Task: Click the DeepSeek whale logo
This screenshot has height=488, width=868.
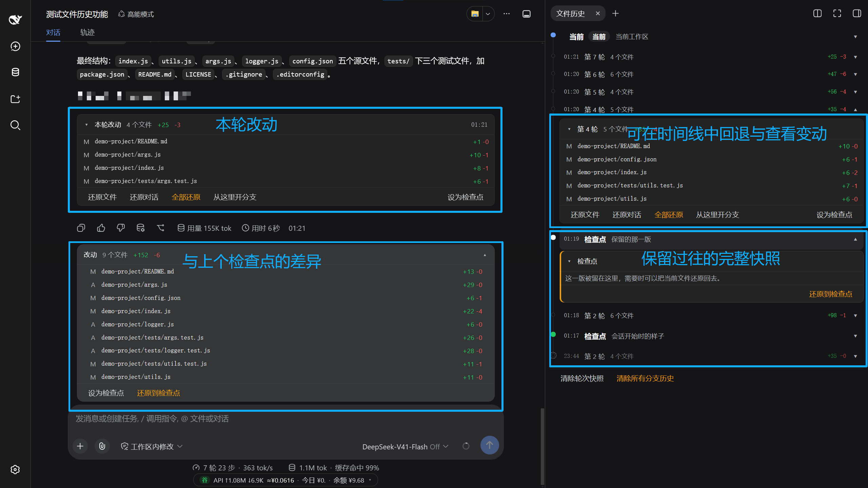Action: [x=15, y=19]
